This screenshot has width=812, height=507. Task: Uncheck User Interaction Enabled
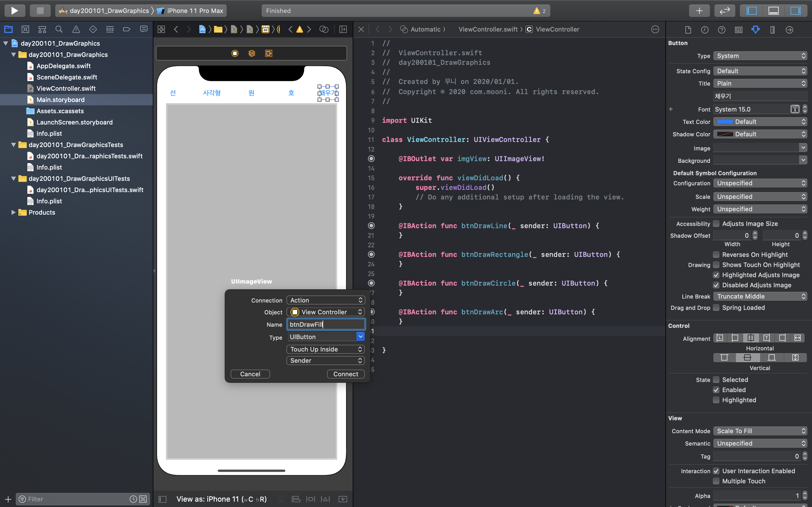pyautogui.click(x=716, y=471)
